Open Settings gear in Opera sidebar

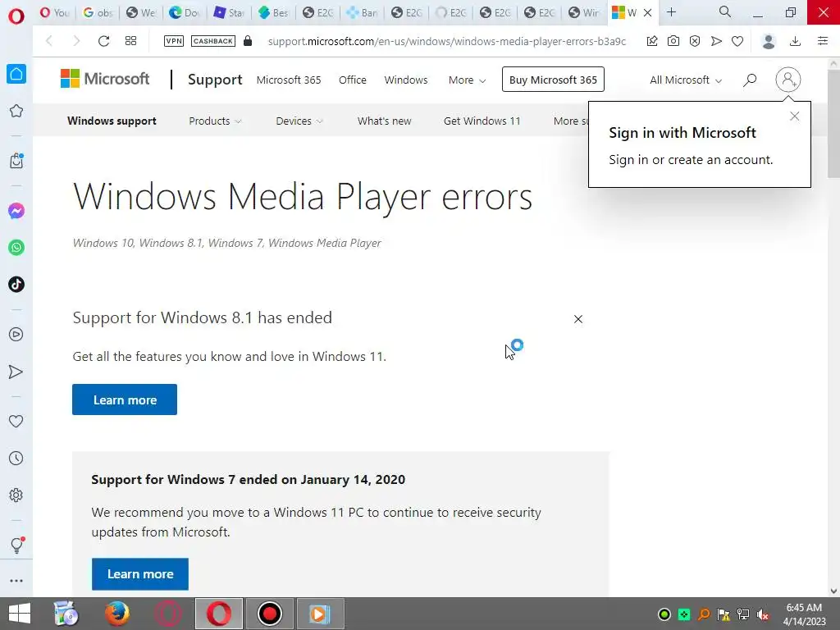click(16, 495)
